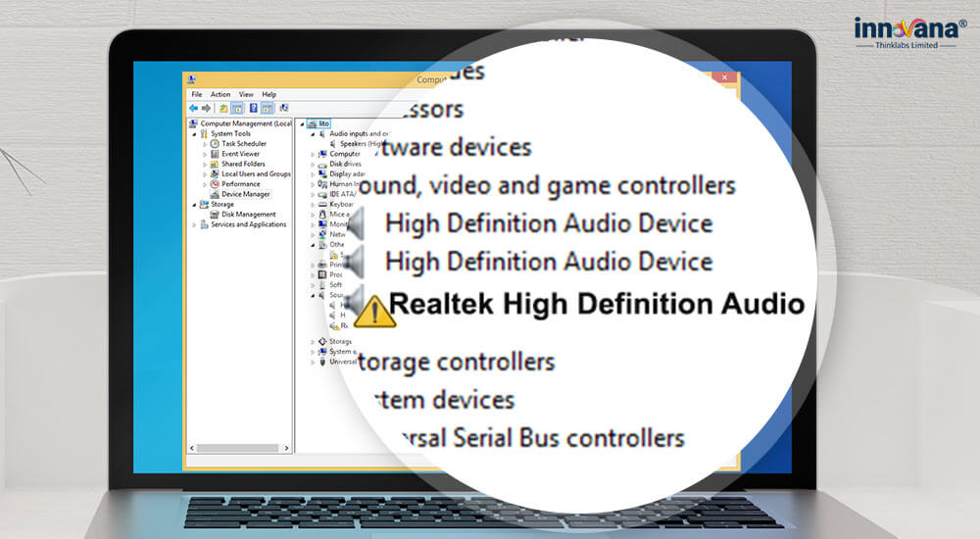The height and width of the screenshot is (539, 980).
Task: Click Scan for hardware changes toolbar icon
Action: click(284, 108)
